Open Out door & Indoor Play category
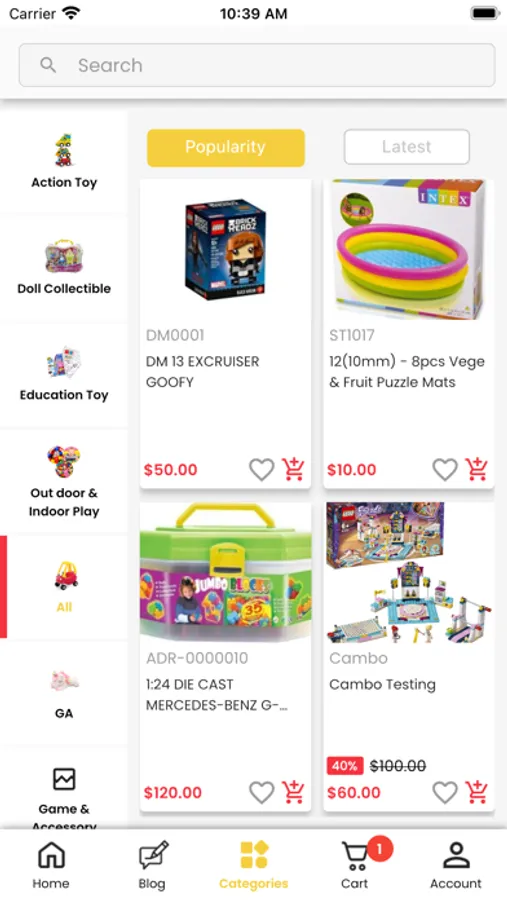 (64, 481)
